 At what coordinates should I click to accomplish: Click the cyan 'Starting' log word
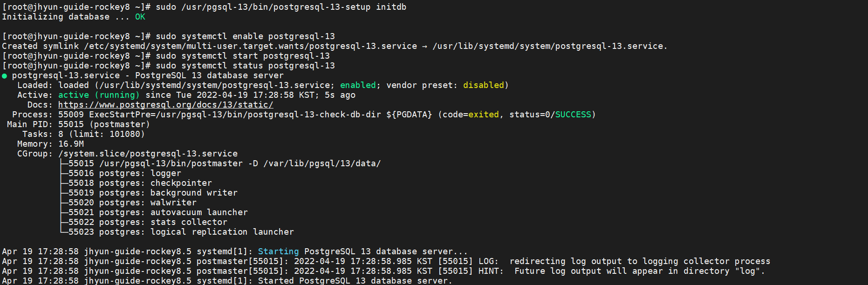(x=278, y=251)
